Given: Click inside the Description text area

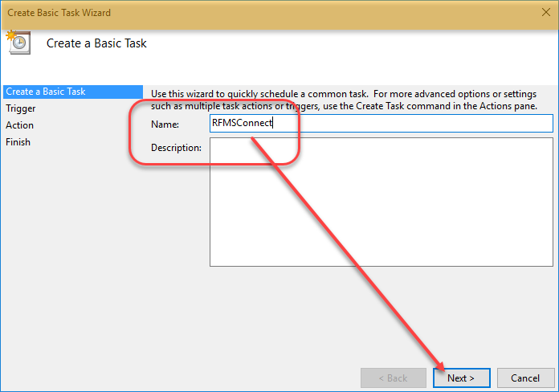Looking at the screenshot, I should click(382, 202).
